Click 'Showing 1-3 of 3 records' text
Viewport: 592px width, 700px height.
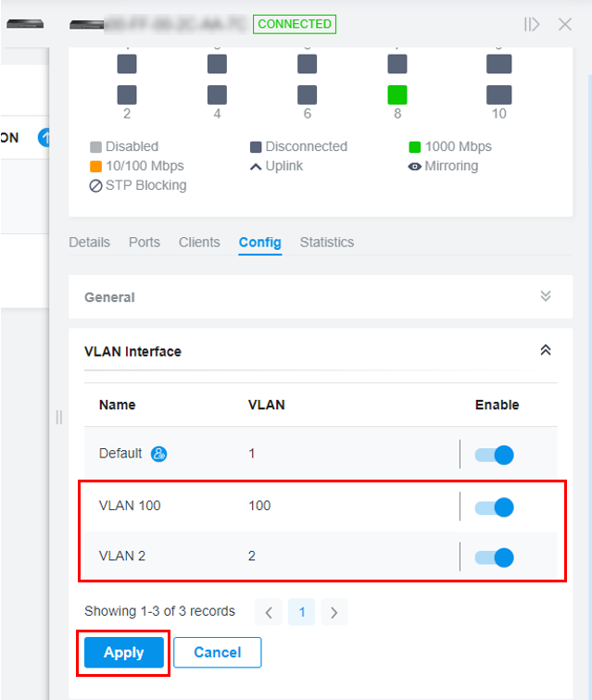tap(159, 611)
